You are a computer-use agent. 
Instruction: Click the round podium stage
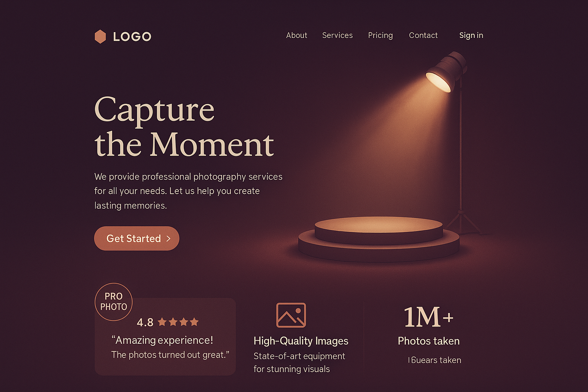(x=379, y=239)
